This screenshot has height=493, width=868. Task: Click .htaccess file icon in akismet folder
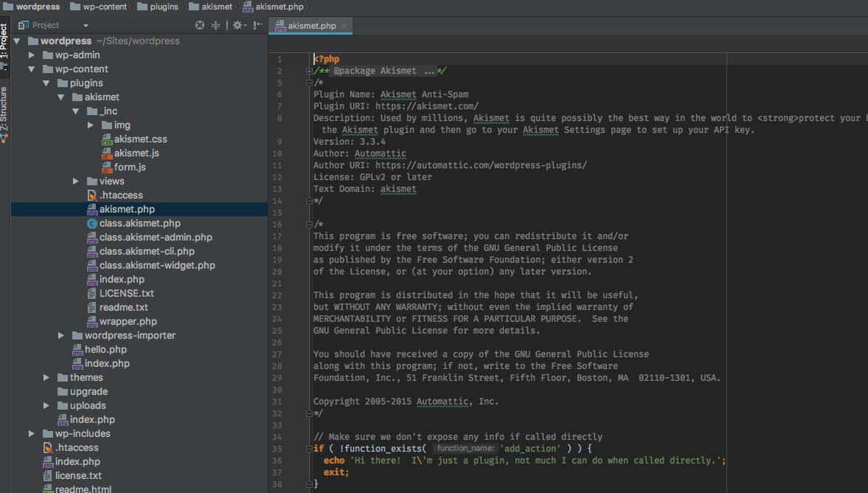click(92, 196)
